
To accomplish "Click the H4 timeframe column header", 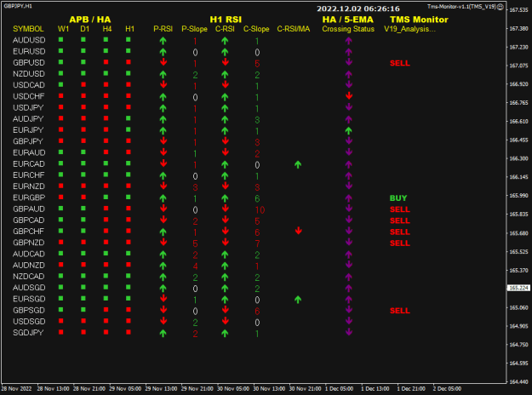I will click(x=107, y=29).
